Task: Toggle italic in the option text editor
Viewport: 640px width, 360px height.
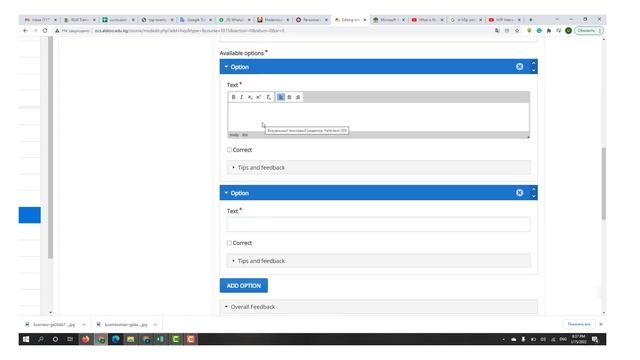Action: [x=242, y=97]
